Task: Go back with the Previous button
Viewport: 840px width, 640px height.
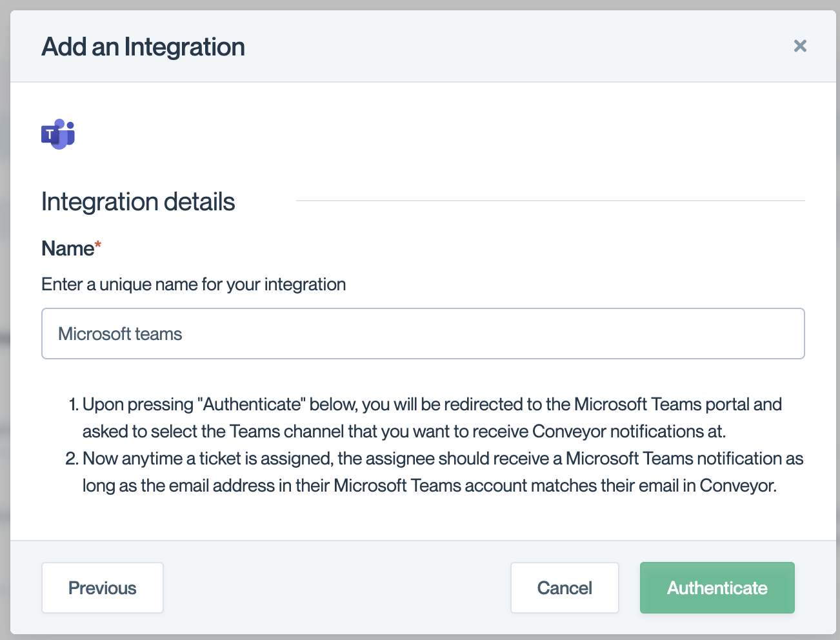Action: 103,588
